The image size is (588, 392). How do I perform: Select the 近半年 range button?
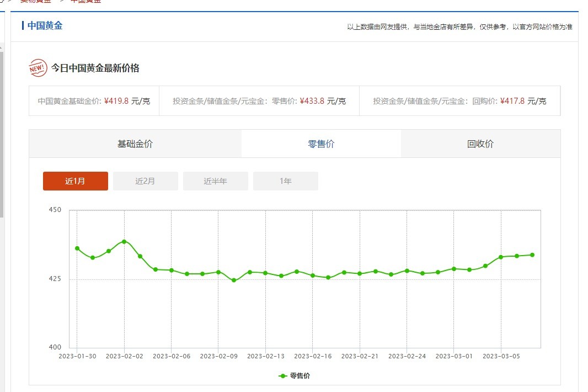point(216,181)
